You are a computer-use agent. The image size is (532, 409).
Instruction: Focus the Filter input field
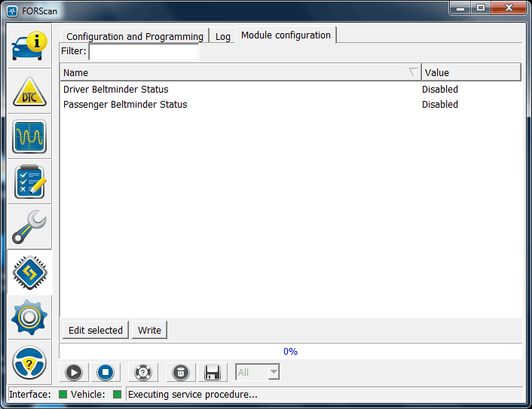(144, 51)
